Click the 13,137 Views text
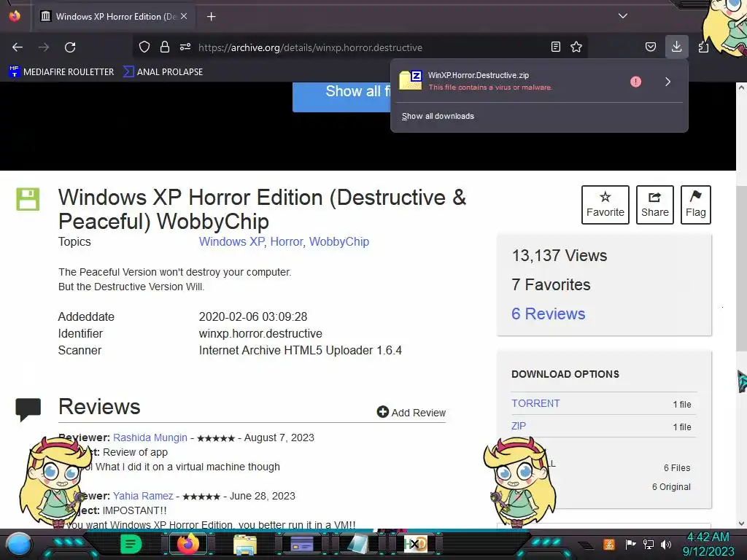Screen dimensions: 747x560 560,256
